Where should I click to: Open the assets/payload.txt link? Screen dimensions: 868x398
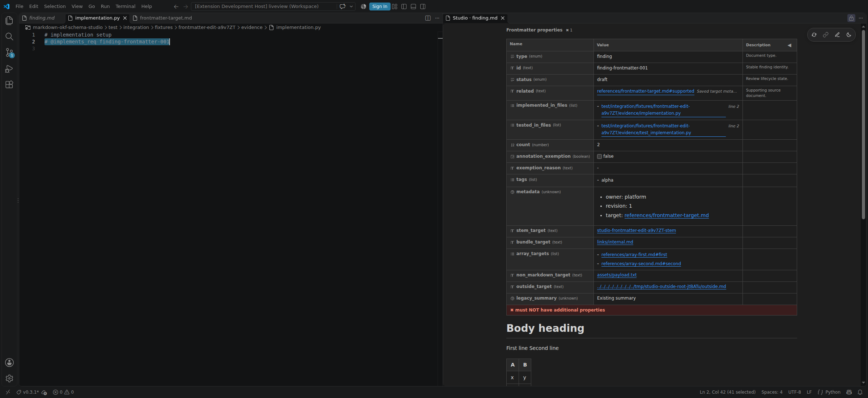point(617,275)
